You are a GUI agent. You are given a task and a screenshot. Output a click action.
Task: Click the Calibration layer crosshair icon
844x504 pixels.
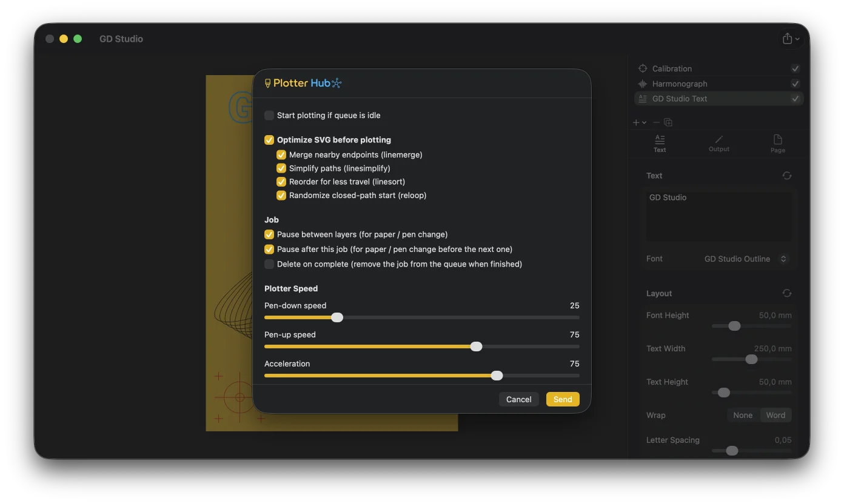pos(643,68)
